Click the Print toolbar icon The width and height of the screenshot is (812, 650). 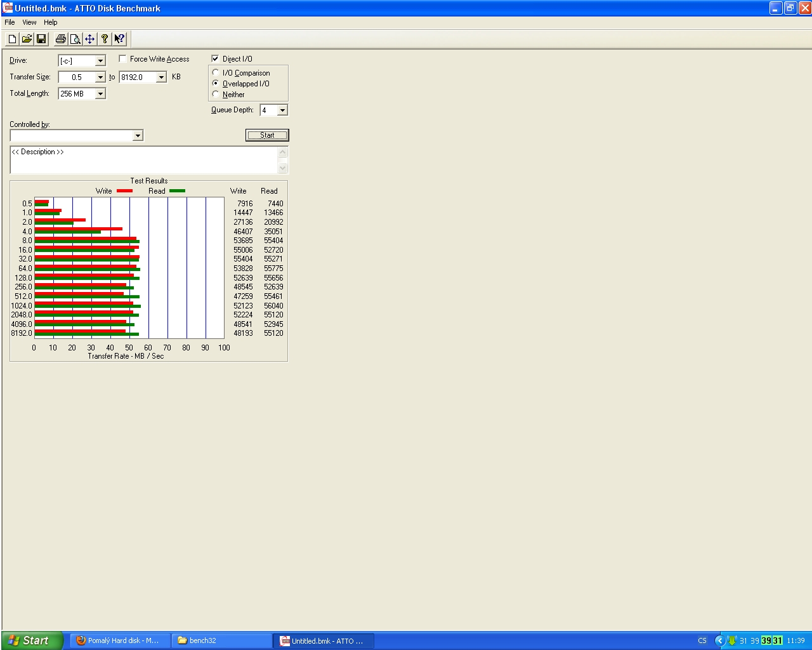pyautogui.click(x=60, y=39)
